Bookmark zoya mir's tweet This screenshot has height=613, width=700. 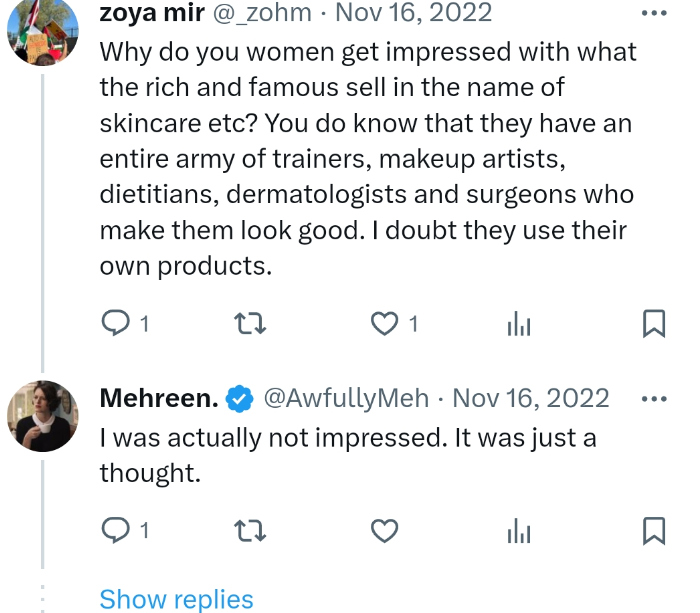653,323
